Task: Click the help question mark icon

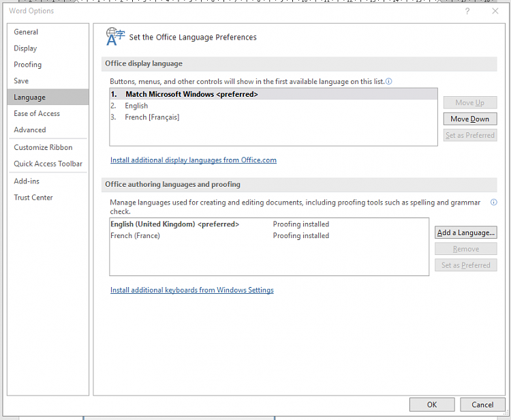Action: (x=467, y=11)
